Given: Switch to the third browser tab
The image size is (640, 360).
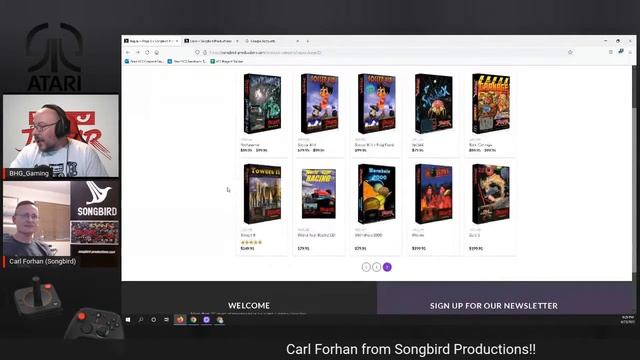Looking at the screenshot, I should [x=272, y=41].
